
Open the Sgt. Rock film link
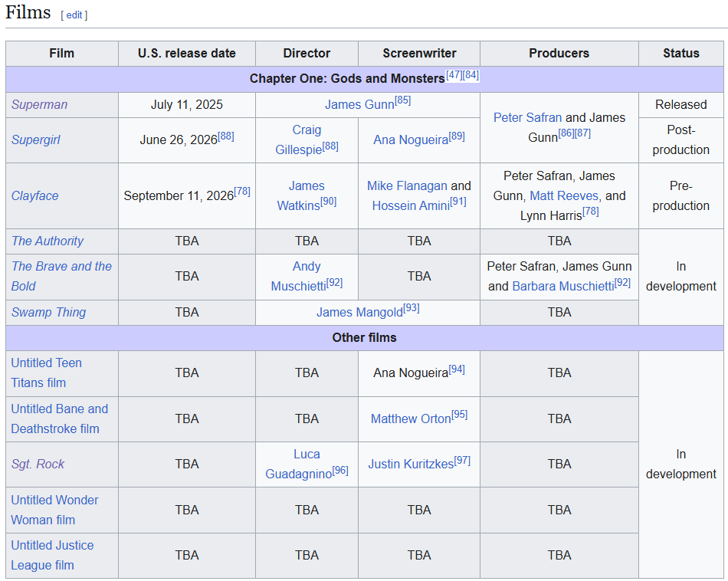[x=38, y=464]
